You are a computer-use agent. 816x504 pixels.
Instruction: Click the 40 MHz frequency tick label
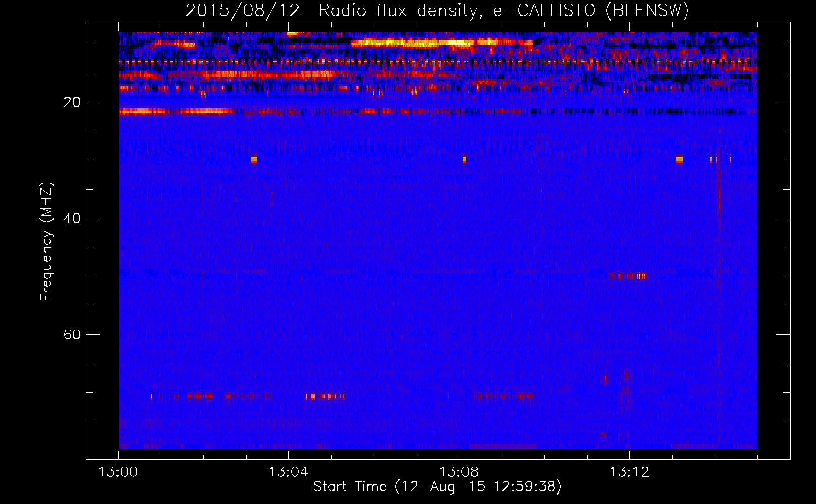pyautogui.click(x=72, y=218)
